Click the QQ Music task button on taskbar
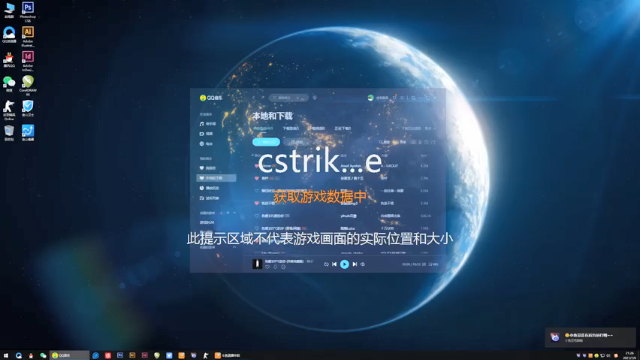 [70, 356]
